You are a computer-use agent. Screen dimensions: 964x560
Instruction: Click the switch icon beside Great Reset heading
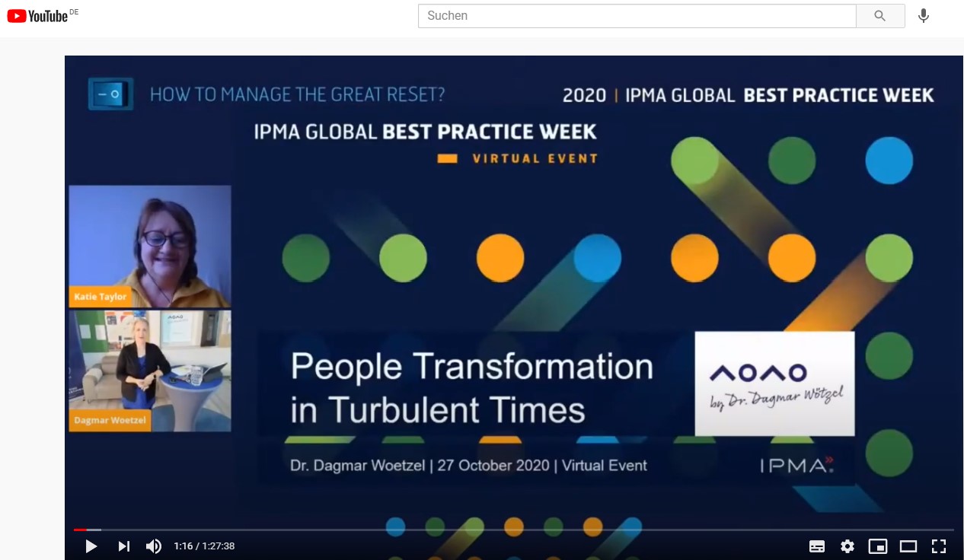click(110, 94)
